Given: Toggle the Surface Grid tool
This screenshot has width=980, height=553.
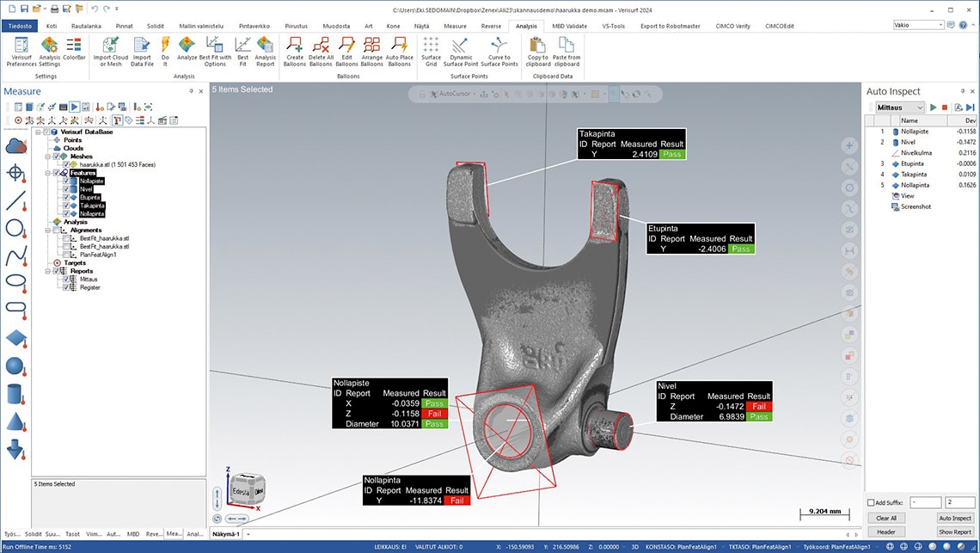Looking at the screenshot, I should click(x=432, y=52).
